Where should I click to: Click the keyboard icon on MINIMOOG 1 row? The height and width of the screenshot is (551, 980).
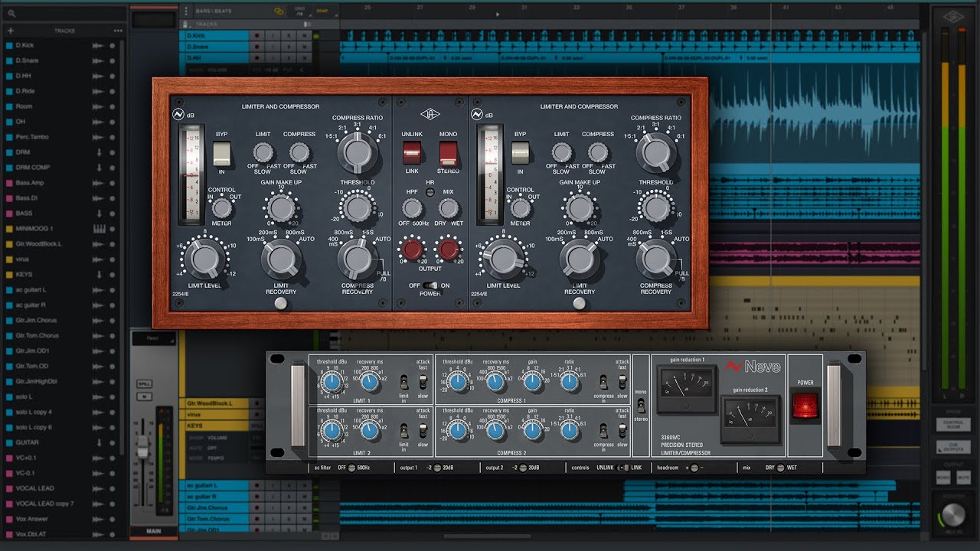pos(98,229)
